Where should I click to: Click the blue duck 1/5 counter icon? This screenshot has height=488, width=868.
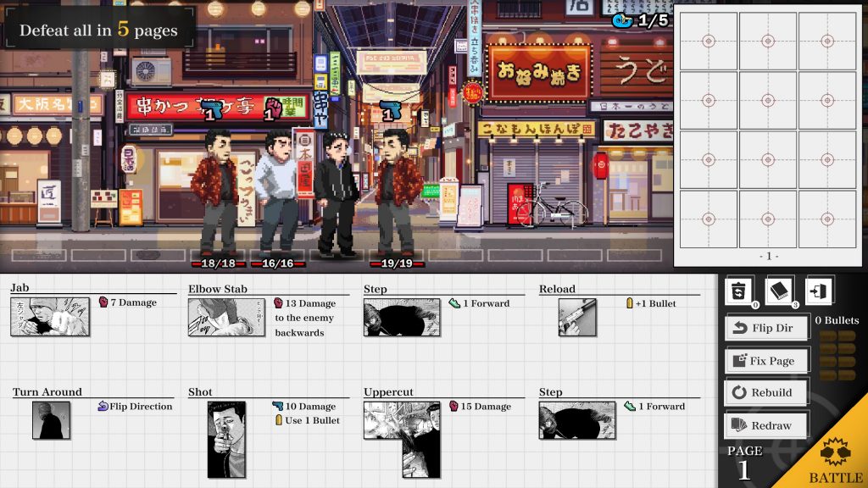(x=624, y=19)
